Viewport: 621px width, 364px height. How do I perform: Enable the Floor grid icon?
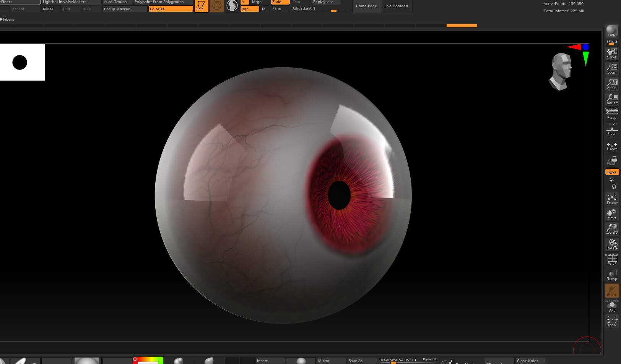click(611, 130)
